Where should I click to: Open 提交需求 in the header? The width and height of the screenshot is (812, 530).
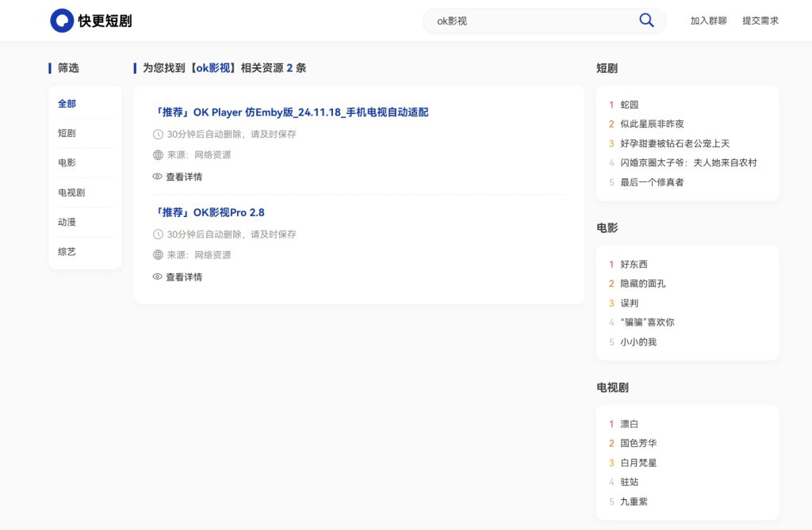760,21
